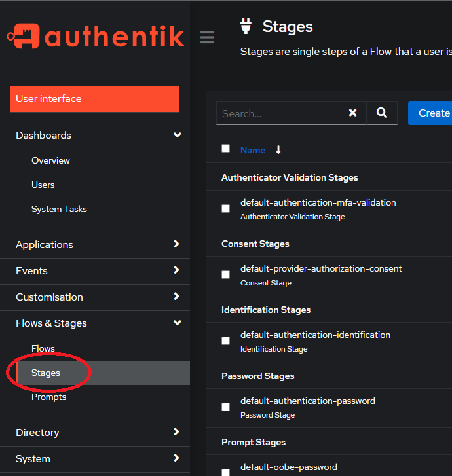Click the User interface button
The width and height of the screenshot is (452, 476).
[95, 99]
